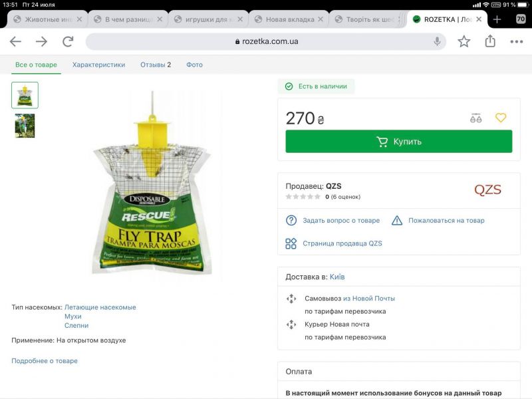532x399 pixels.
Task: Open Задать вопрос о товаре link
Action: (341, 221)
